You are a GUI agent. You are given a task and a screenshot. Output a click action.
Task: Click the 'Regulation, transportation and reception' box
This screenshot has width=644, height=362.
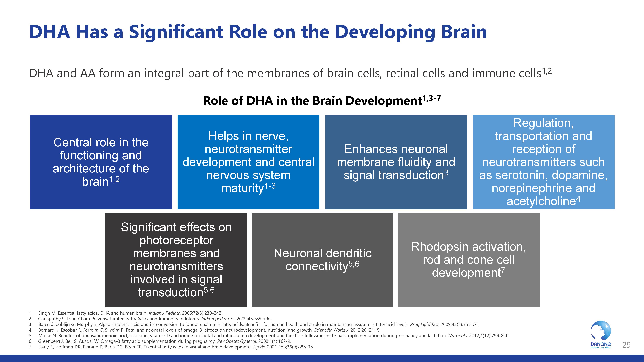pyautogui.click(x=543, y=162)
